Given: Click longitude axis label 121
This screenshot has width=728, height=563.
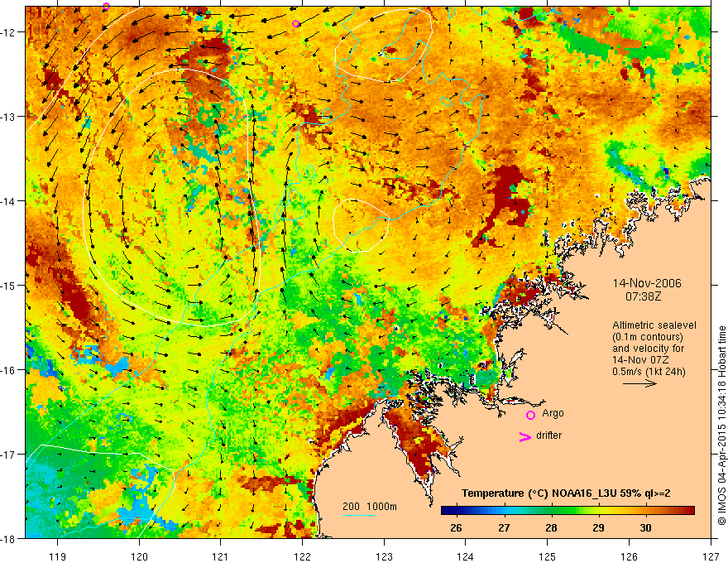Looking at the screenshot, I should click(x=221, y=556).
